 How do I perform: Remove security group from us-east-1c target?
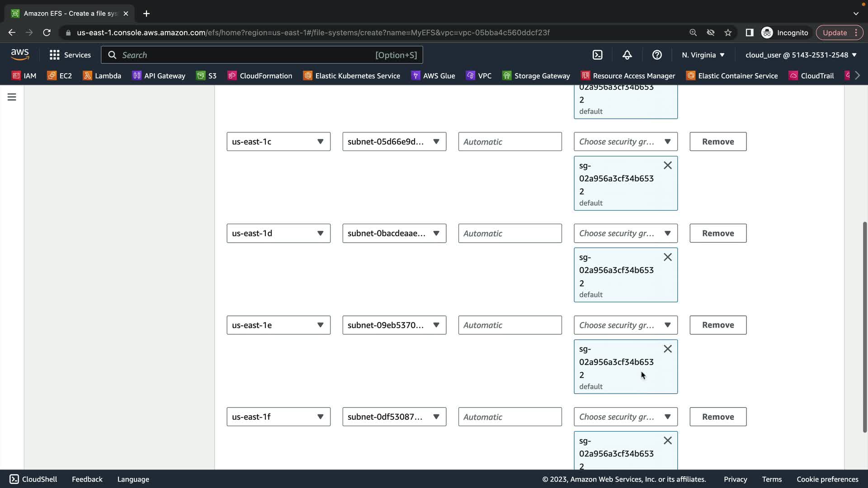click(667, 165)
